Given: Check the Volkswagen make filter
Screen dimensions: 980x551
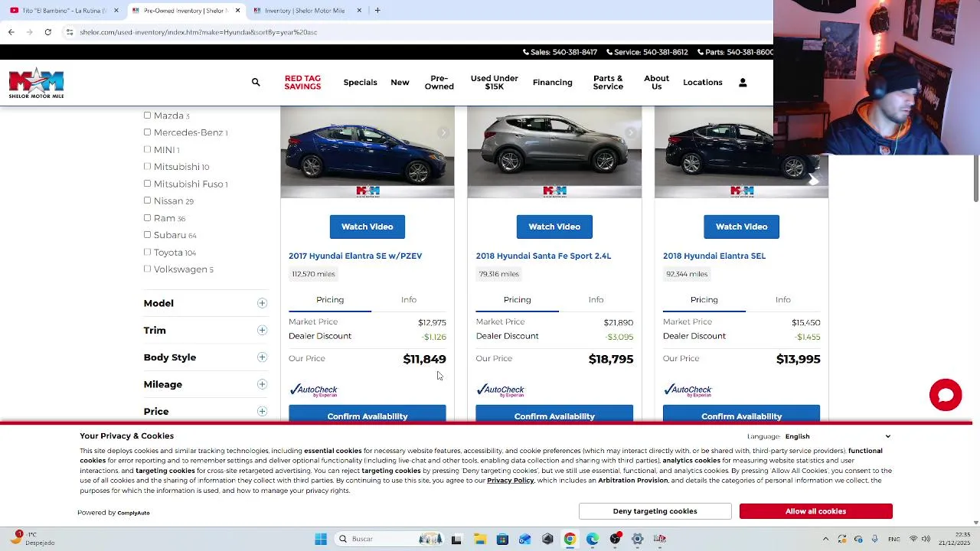Looking at the screenshot, I should pos(147,269).
